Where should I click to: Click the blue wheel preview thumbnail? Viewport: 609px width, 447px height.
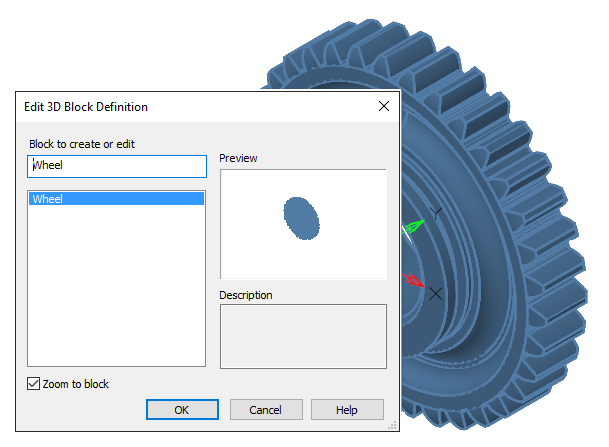pos(302,218)
